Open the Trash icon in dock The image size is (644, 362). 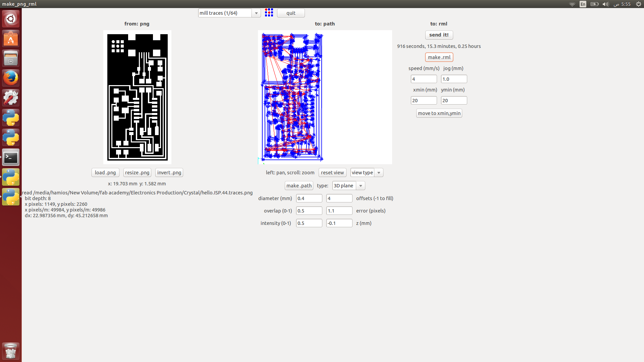point(11,351)
